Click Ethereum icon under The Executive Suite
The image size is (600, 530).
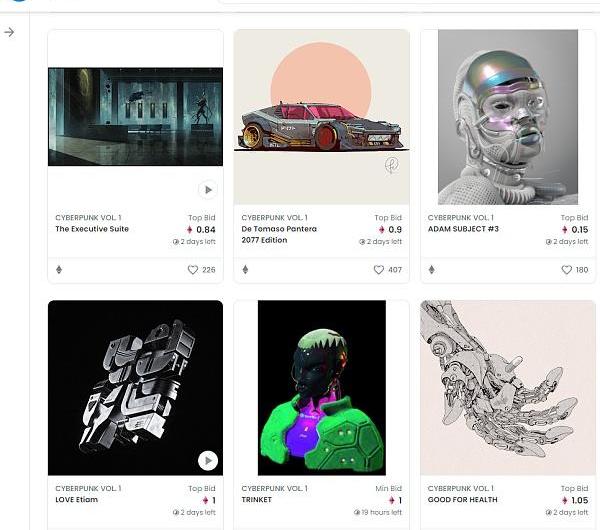tap(59, 270)
